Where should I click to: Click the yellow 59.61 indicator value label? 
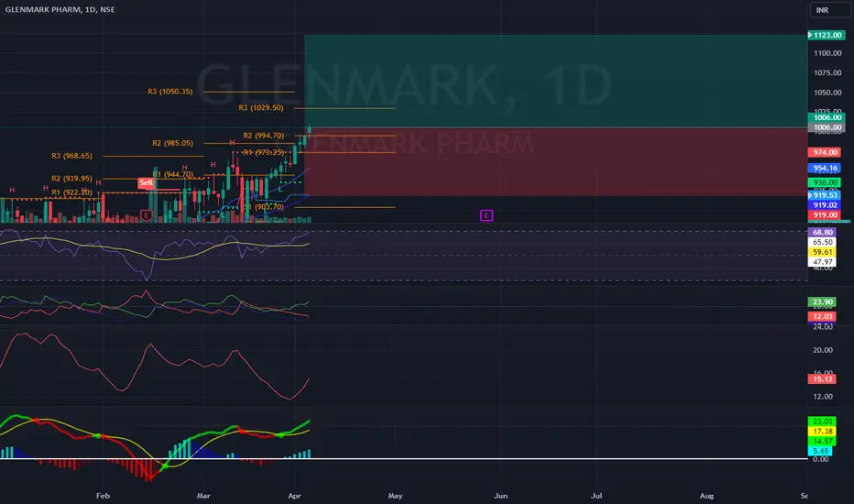pos(822,252)
